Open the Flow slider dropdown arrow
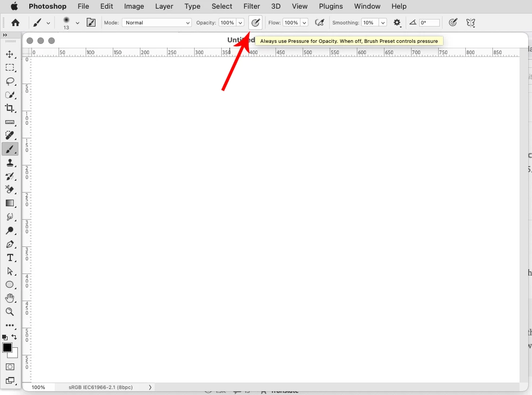532x395 pixels. [304, 23]
